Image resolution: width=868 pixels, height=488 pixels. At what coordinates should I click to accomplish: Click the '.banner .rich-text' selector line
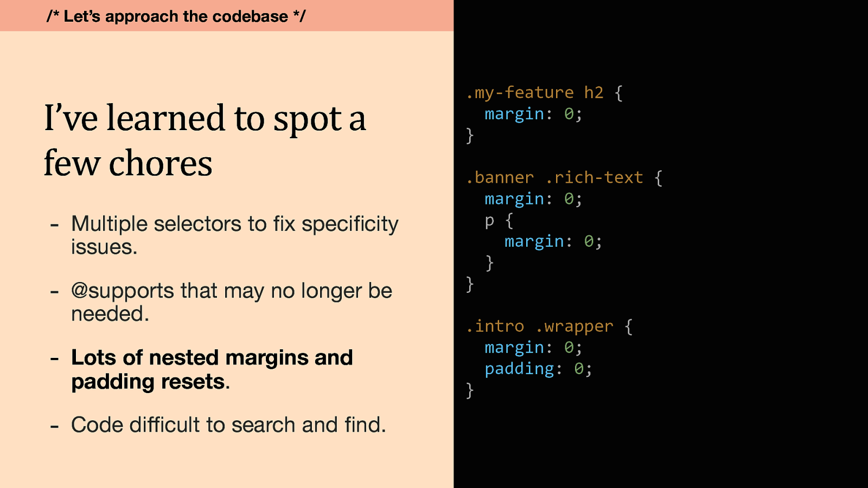coord(564,177)
